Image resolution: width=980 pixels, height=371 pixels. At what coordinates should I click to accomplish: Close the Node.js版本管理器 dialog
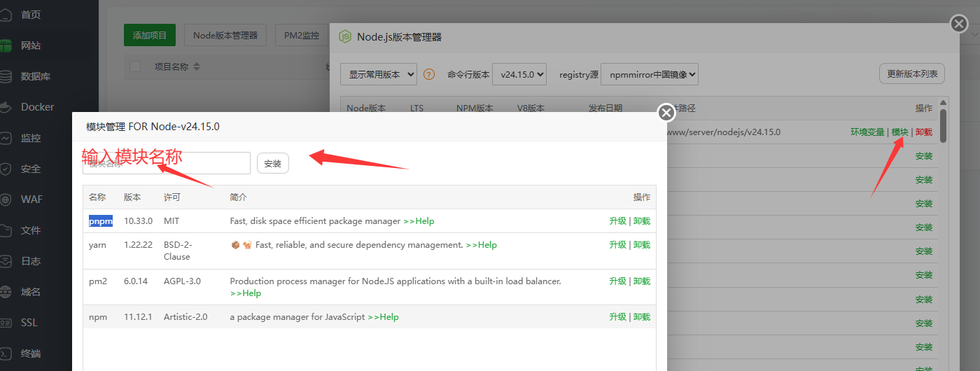coord(959,24)
